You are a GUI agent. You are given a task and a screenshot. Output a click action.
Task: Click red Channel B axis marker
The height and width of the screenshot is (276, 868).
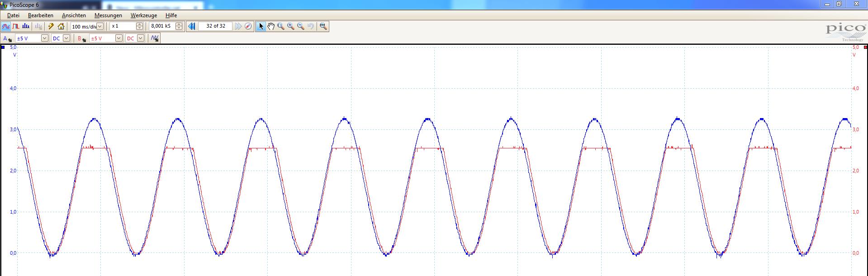coord(865,47)
